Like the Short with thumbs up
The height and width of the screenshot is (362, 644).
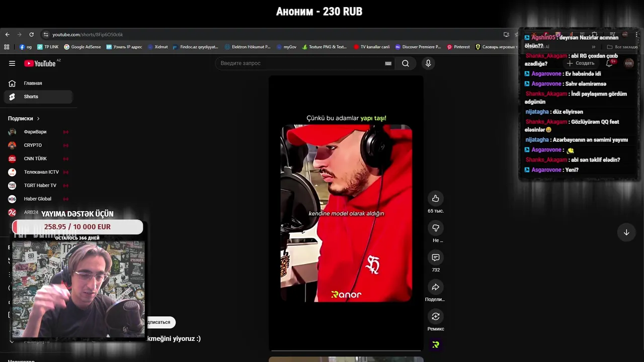point(436,198)
